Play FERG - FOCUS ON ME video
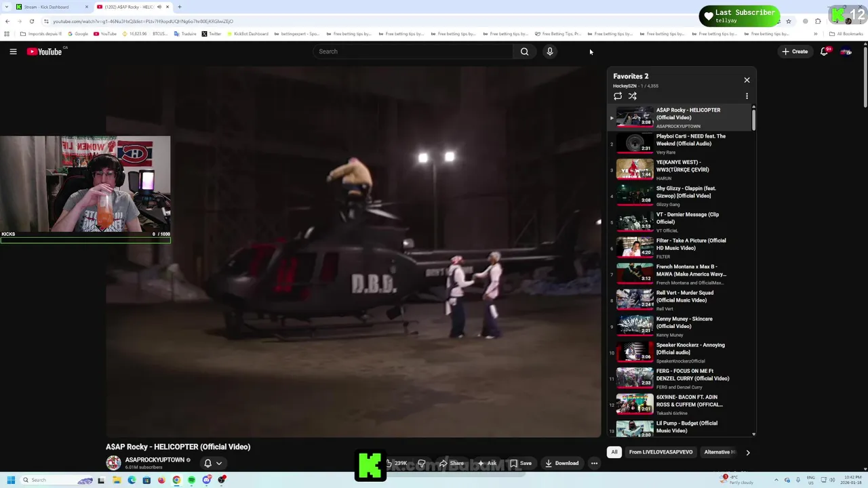The width and height of the screenshot is (868, 488). 679,378
